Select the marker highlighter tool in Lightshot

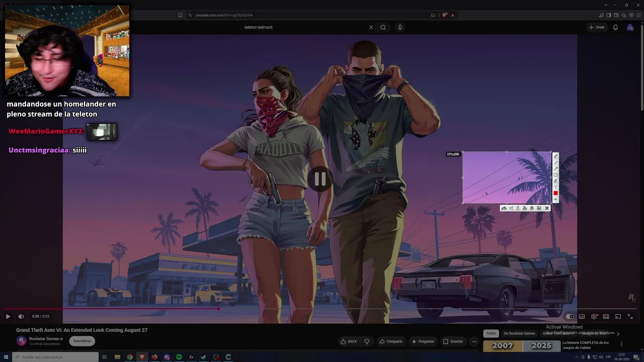[x=555, y=181]
